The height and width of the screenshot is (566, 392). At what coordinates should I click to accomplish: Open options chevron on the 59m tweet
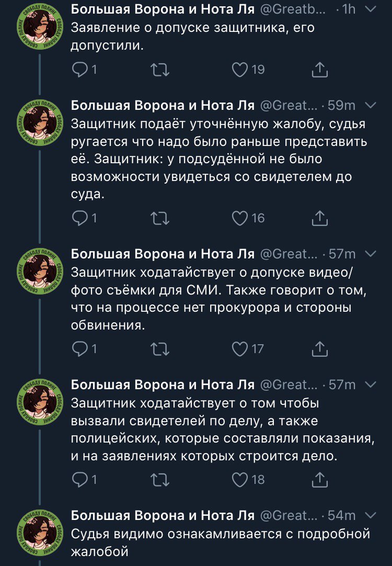click(370, 106)
